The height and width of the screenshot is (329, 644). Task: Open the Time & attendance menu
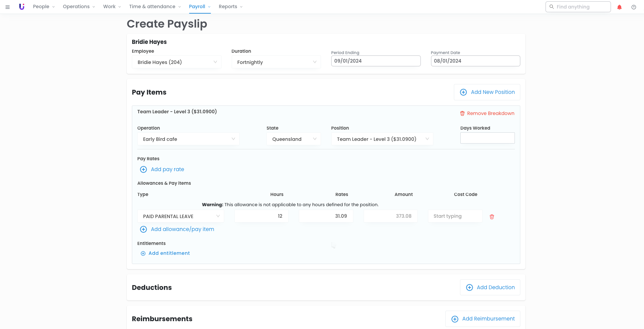click(x=155, y=7)
